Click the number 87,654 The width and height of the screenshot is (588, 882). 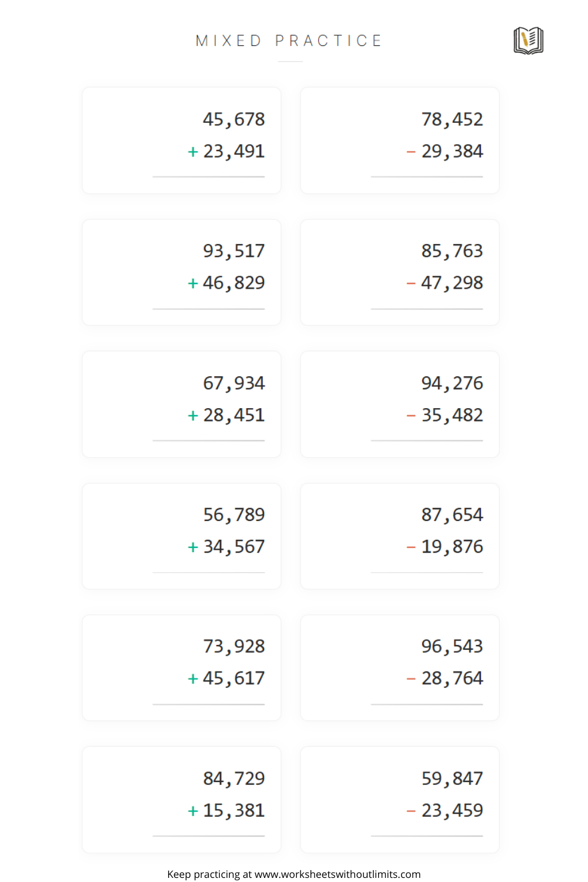[x=452, y=515]
